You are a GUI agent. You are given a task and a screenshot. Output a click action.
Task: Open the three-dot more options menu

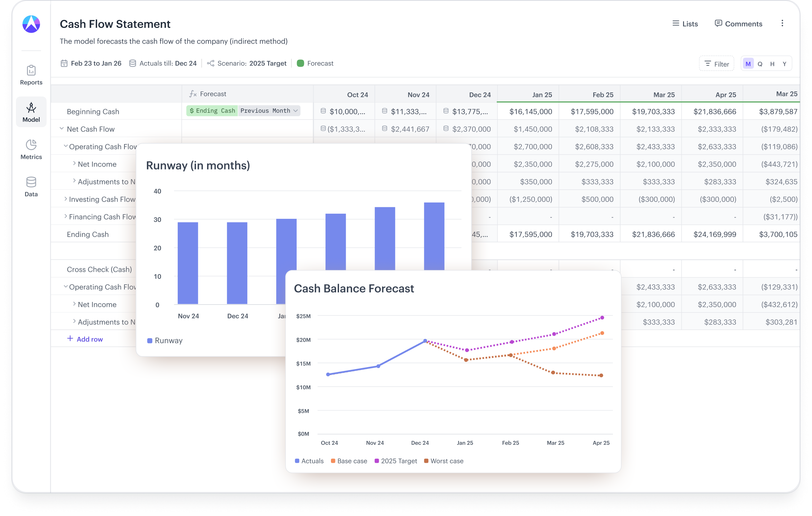782,23
